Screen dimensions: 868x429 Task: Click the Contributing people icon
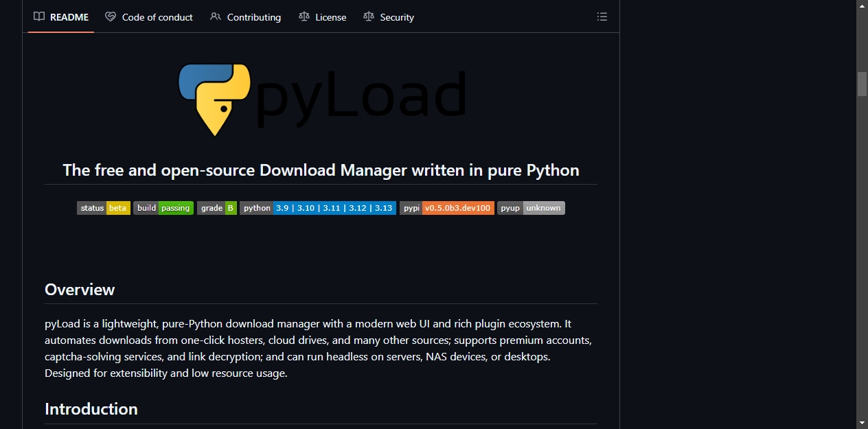pos(216,16)
